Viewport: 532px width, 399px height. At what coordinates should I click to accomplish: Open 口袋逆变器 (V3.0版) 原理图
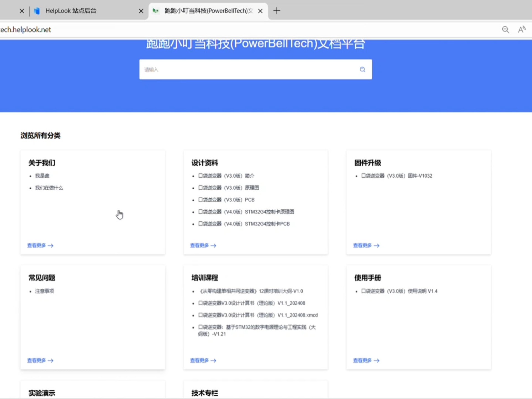229,188
